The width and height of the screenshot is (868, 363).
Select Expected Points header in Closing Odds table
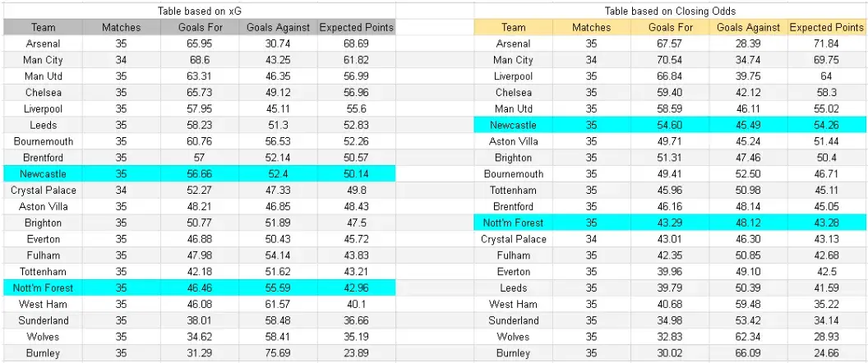827,27
